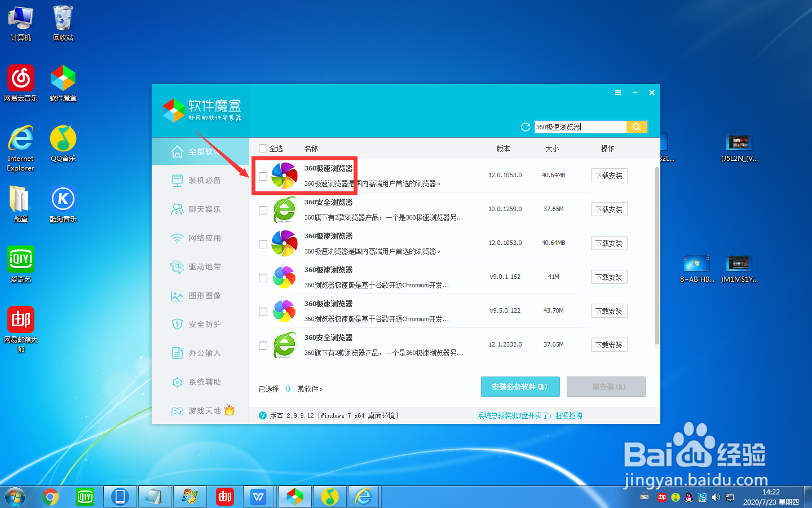Check the 360极速浏览器 v9.5.0.122 row
The height and width of the screenshot is (508, 812).
coord(263,312)
